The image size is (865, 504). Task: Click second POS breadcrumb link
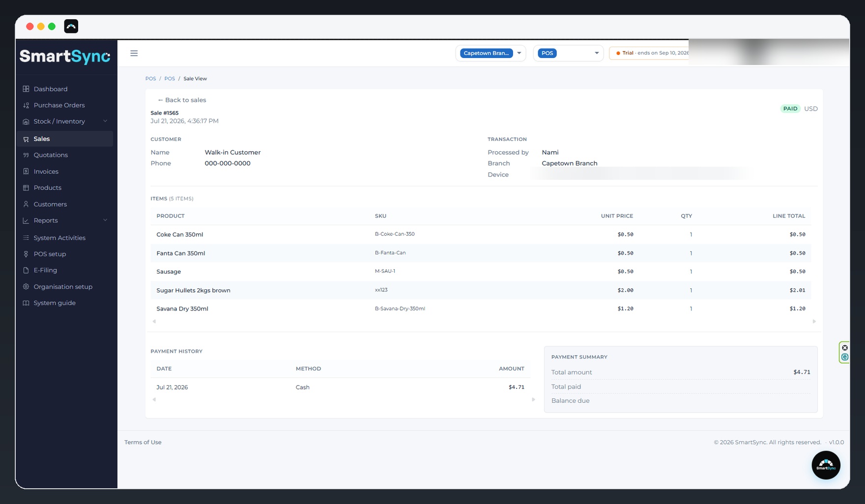(170, 79)
